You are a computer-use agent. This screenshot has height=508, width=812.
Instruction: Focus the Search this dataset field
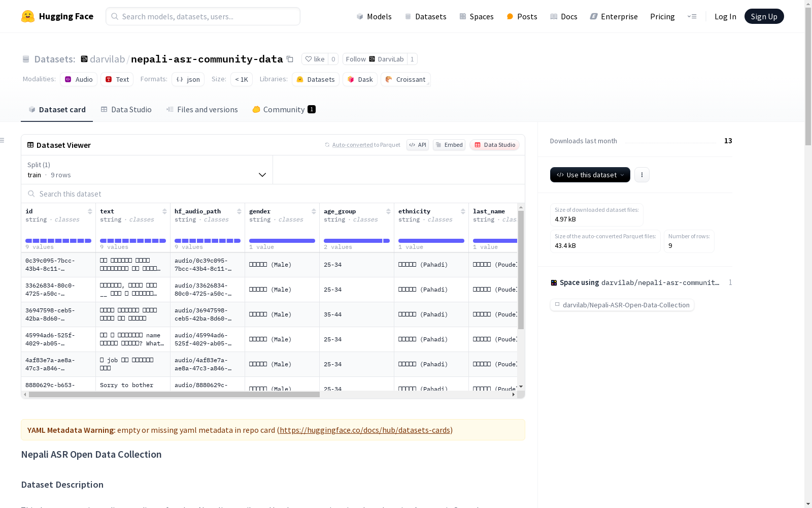click(x=273, y=194)
